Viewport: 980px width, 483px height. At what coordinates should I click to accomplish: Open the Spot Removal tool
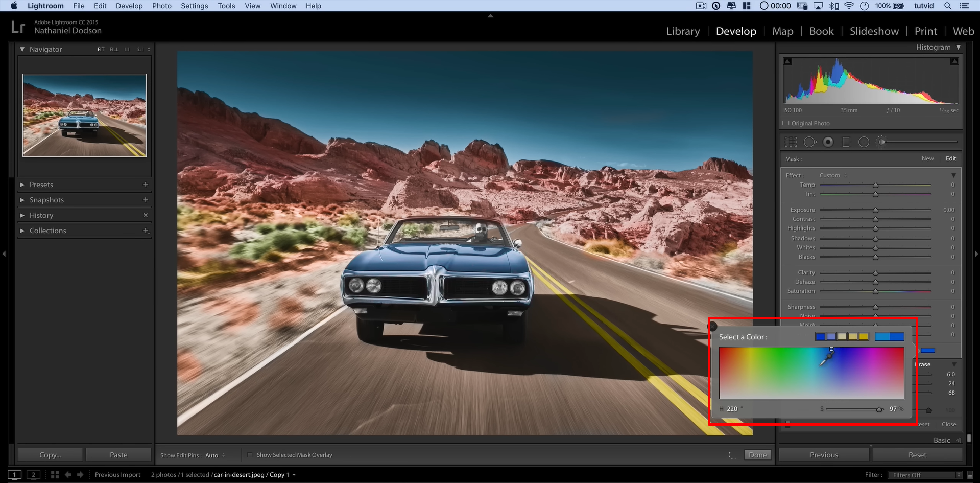(809, 142)
